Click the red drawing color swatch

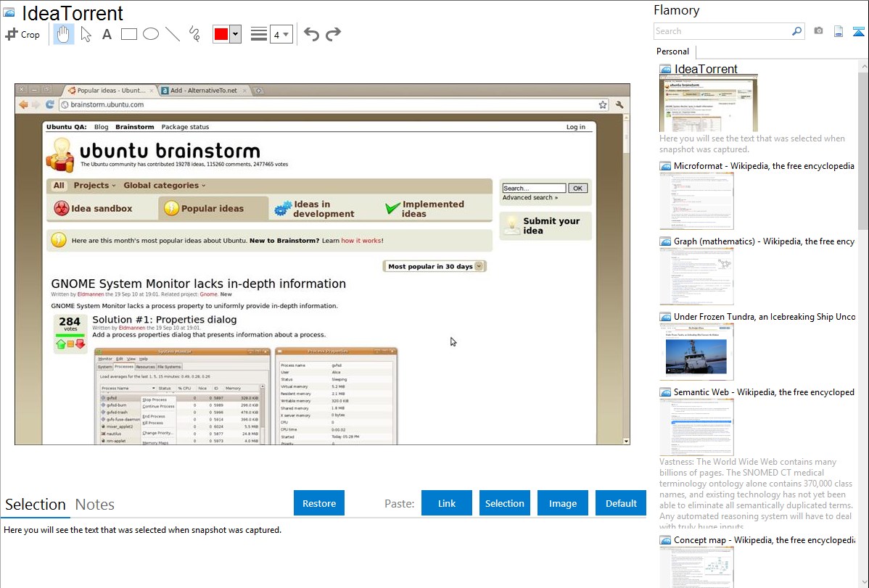click(x=221, y=34)
